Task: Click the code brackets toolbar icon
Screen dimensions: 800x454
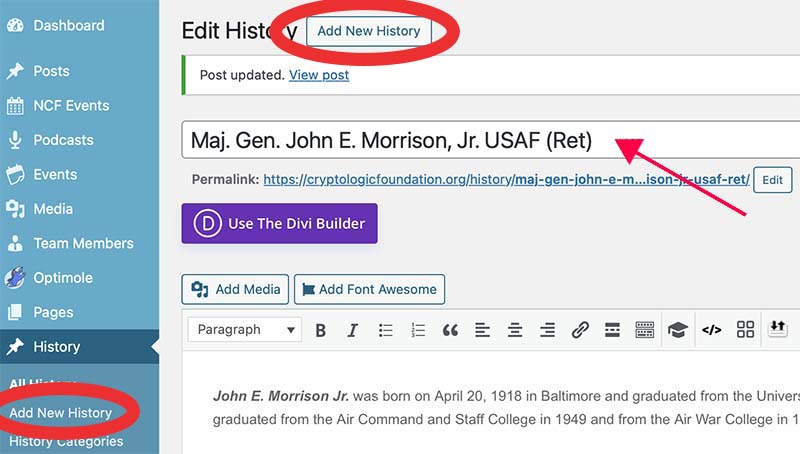Action: tap(711, 330)
